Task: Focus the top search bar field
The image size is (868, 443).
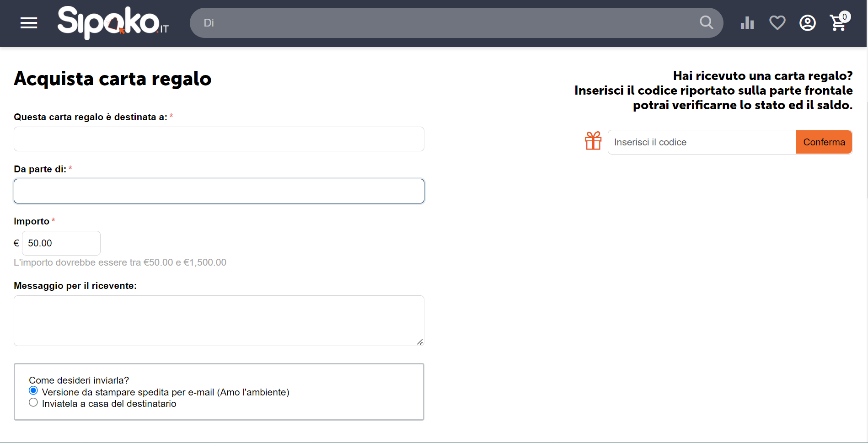Action: click(x=448, y=23)
